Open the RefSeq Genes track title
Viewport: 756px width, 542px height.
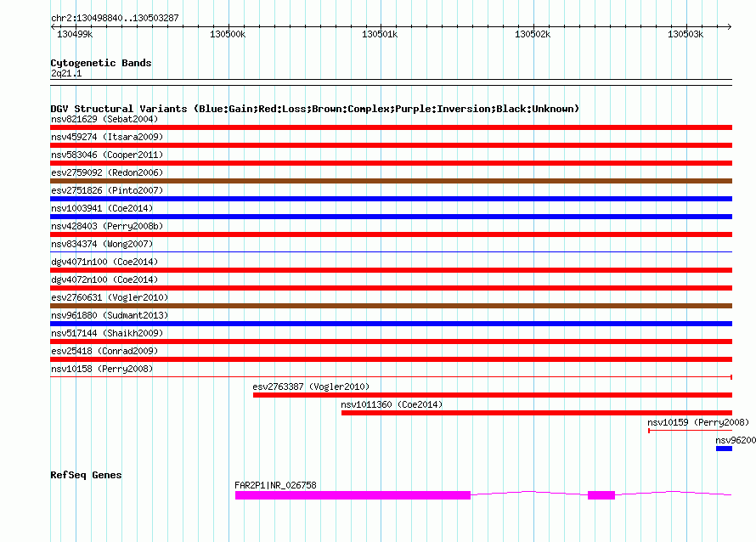pyautogui.click(x=86, y=475)
